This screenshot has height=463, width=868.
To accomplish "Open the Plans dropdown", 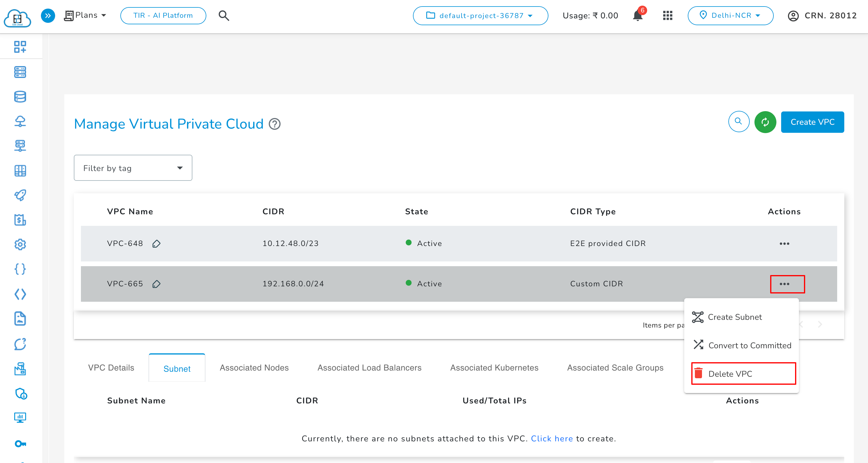I will pos(85,15).
